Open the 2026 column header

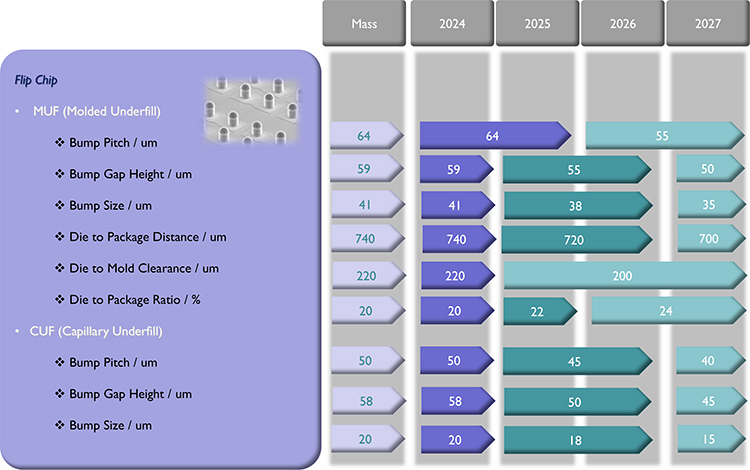click(x=622, y=23)
